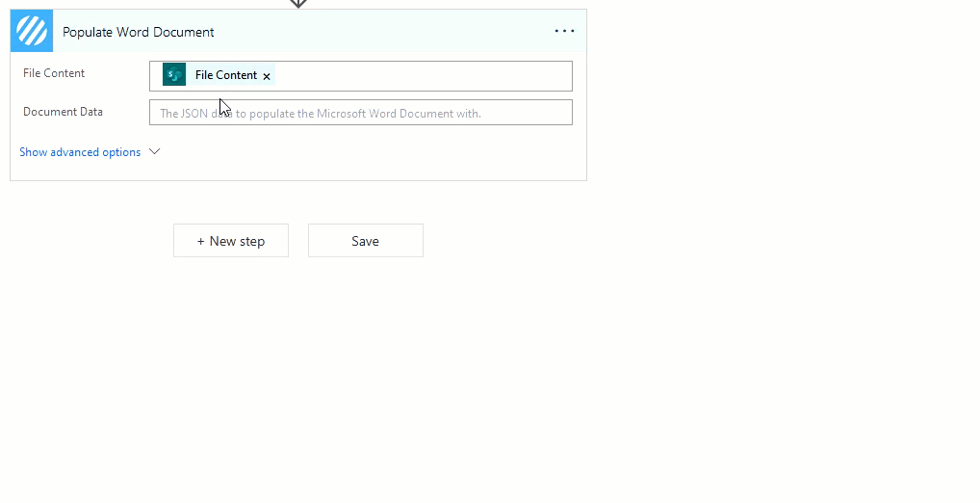Image resolution: width=980 pixels, height=503 pixels.
Task: Click into the Document Data JSON field
Action: coord(361,113)
